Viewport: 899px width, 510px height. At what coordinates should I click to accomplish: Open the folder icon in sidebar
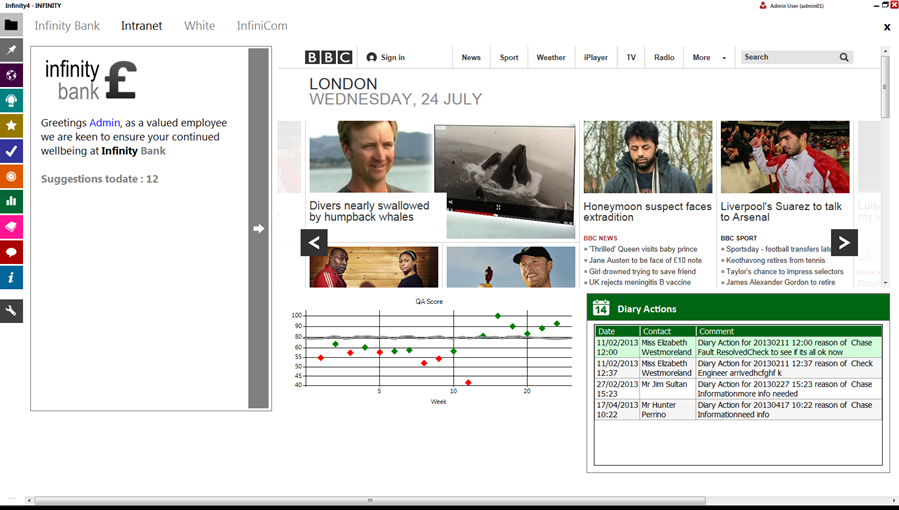click(11, 25)
